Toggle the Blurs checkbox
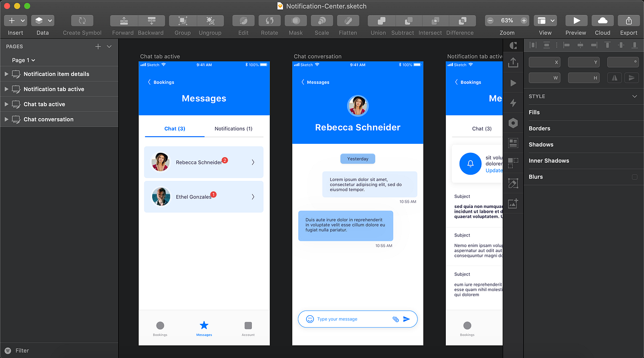This screenshot has width=644, height=358. click(635, 177)
